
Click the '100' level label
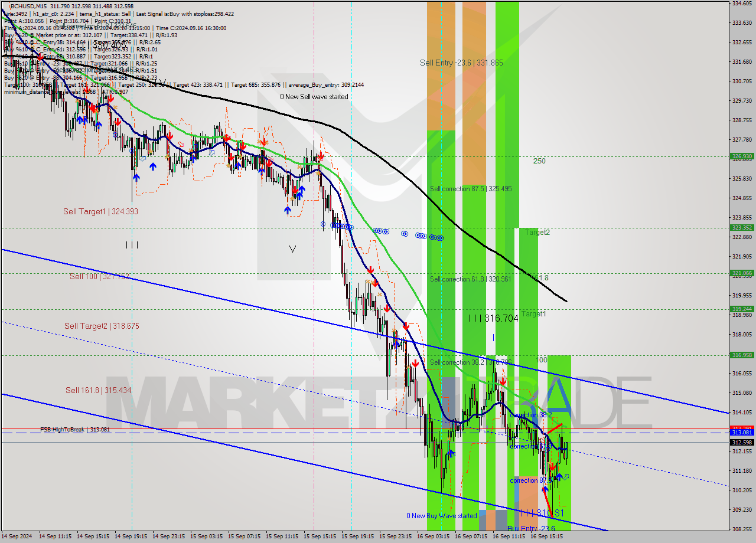(x=541, y=359)
